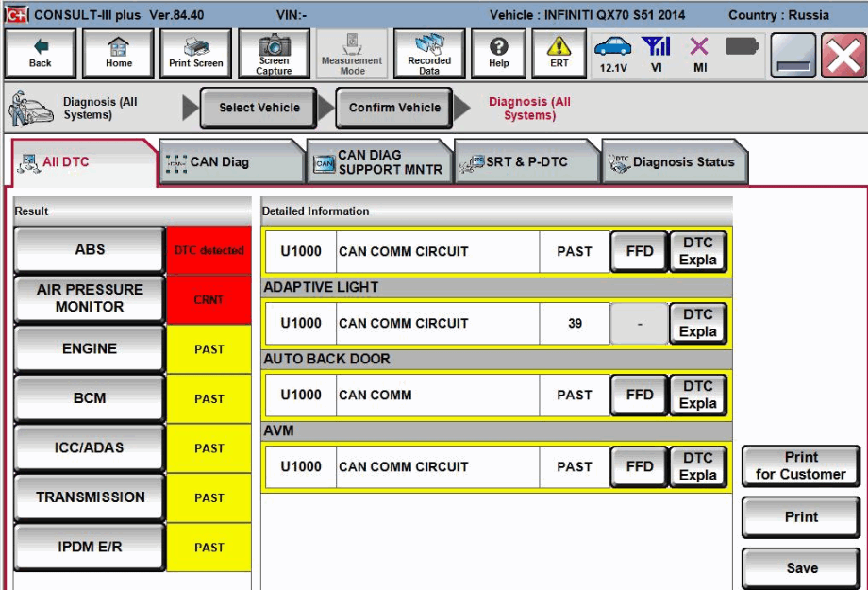Select the IPDM E/R system result
The image size is (868, 590).
(90, 547)
